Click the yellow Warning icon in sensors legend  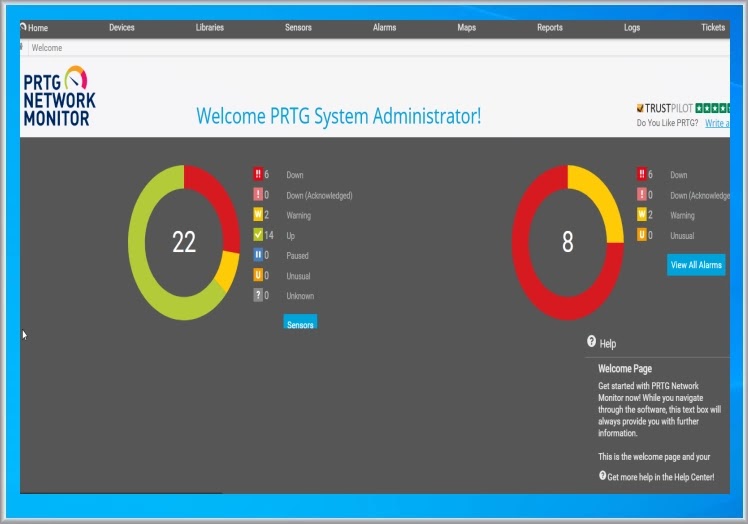click(258, 215)
